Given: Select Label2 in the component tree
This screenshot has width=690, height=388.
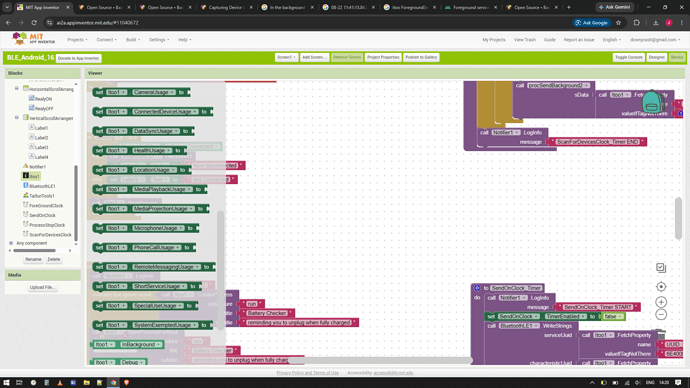Looking at the screenshot, I should 41,138.
